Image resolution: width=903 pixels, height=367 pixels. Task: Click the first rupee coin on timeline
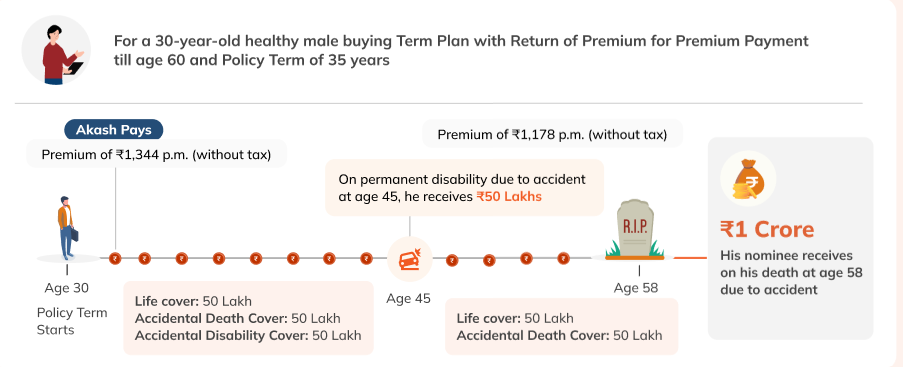point(115,259)
